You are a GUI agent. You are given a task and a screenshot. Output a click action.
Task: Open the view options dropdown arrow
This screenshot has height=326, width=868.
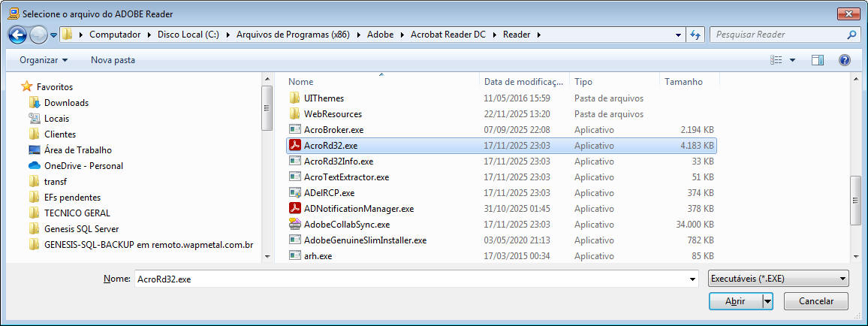point(792,60)
